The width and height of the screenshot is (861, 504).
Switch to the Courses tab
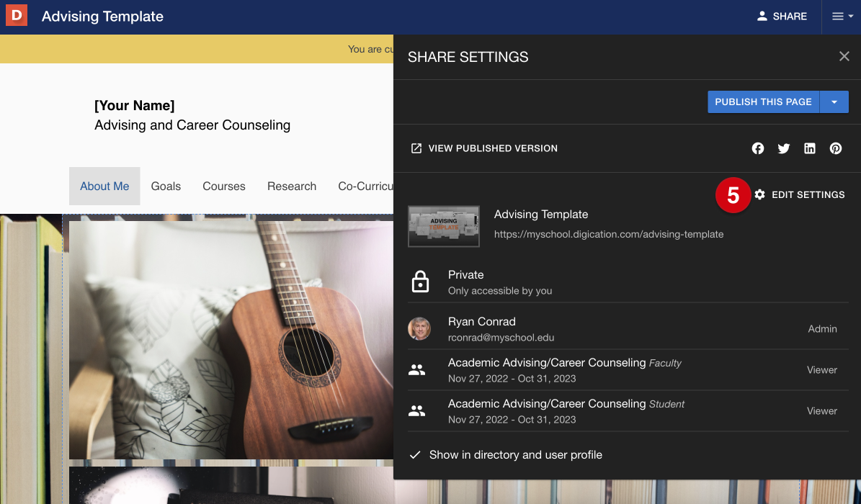224,186
